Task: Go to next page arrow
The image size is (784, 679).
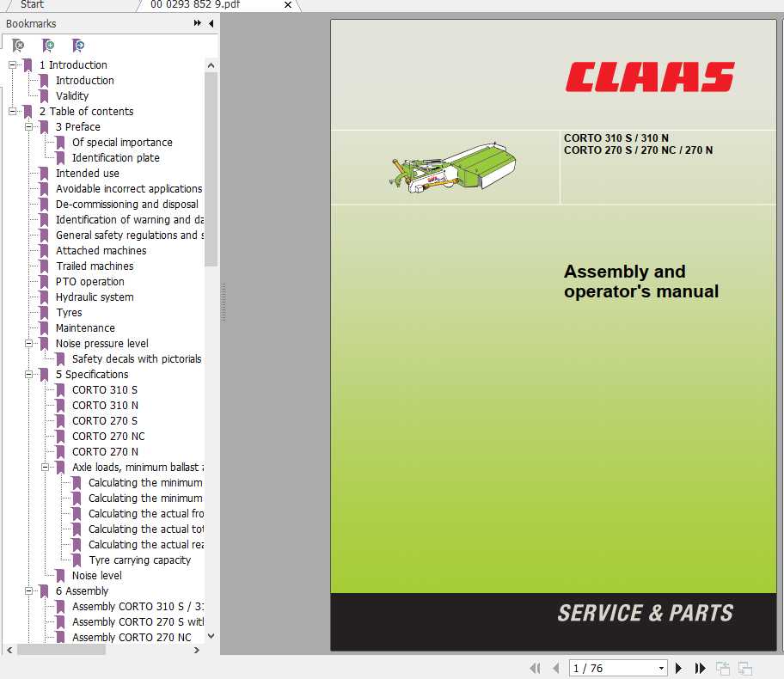Action: click(678, 668)
